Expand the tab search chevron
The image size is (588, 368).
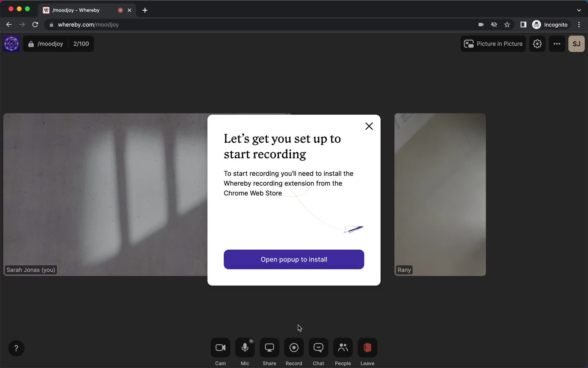(x=579, y=10)
